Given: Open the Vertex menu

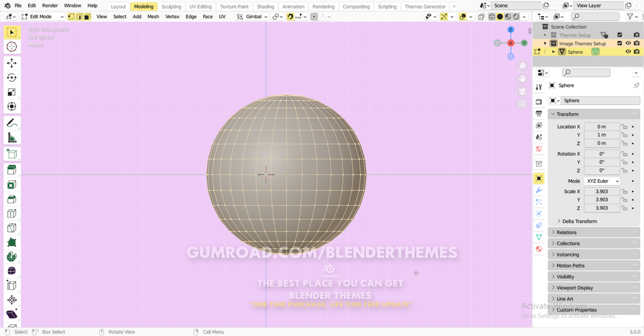Looking at the screenshot, I should point(172,17).
